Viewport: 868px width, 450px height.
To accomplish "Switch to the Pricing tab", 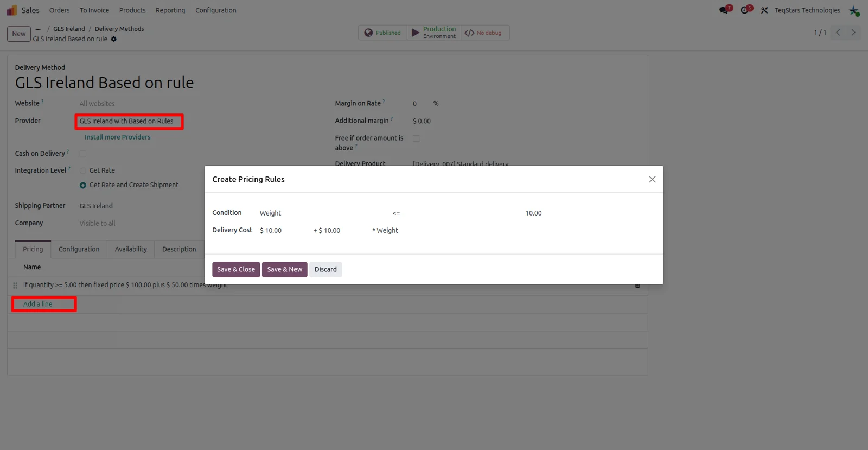I will [33, 249].
